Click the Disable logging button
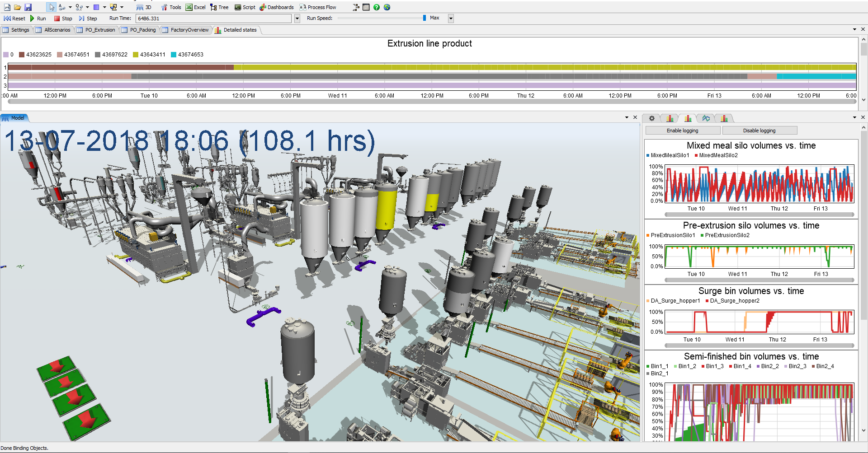 pos(759,131)
